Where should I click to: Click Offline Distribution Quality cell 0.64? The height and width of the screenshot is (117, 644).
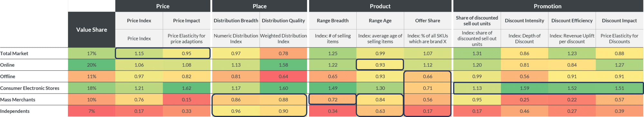(x=283, y=76)
